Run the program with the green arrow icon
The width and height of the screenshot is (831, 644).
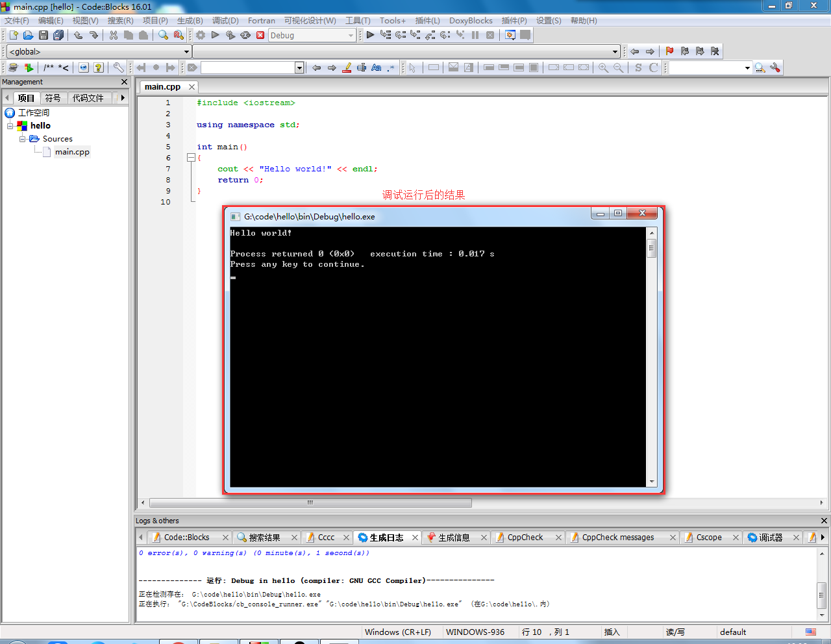[215, 35]
